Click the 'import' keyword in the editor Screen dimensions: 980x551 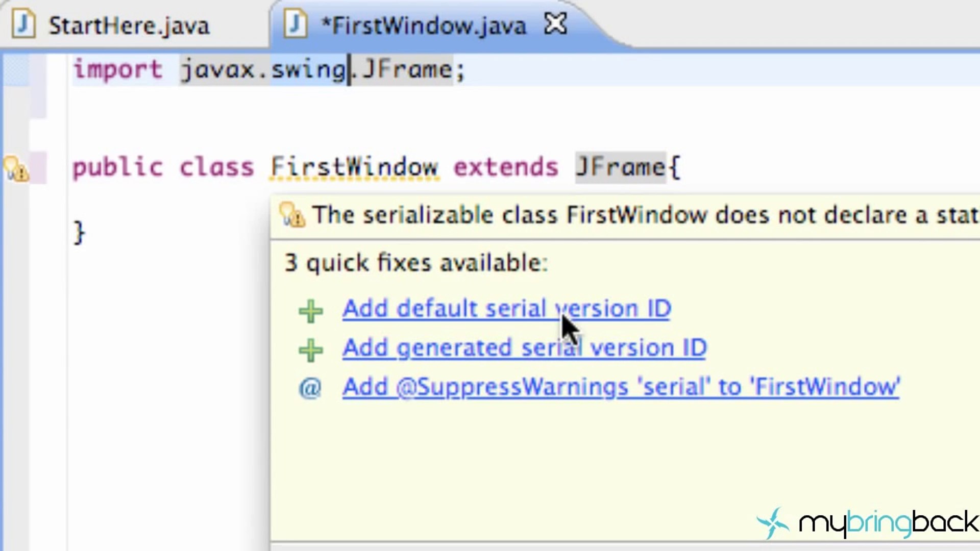[117, 69]
